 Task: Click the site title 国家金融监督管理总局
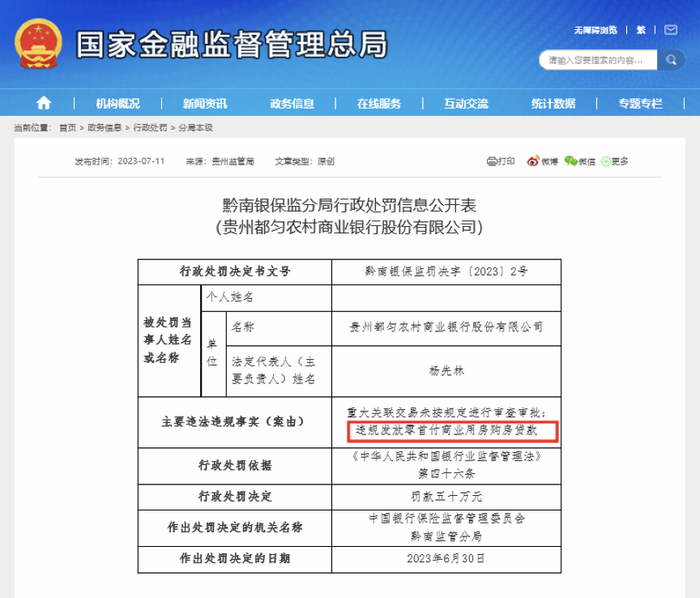pyautogui.click(x=232, y=44)
